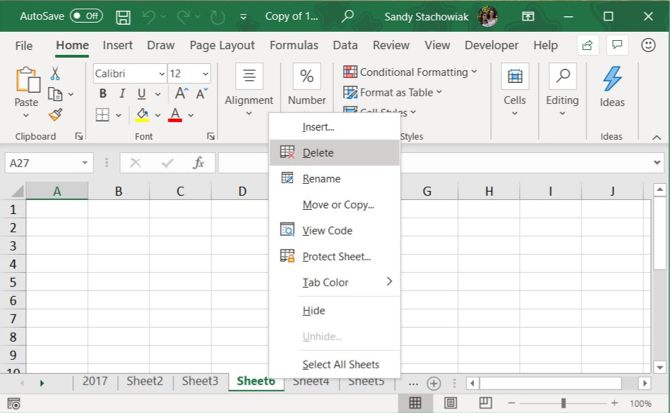
Task: Open Ideas lightning bolt button
Action: (x=612, y=87)
